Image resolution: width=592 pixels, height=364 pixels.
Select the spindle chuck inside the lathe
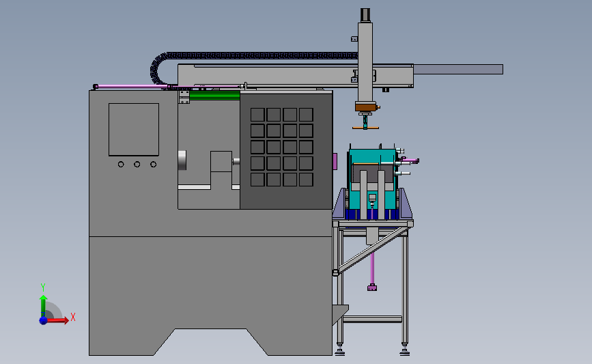tap(182, 160)
